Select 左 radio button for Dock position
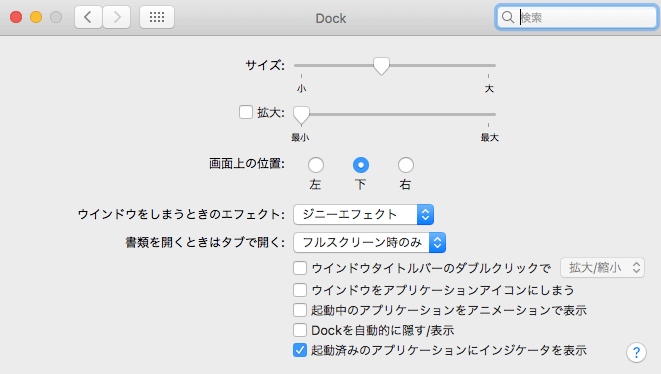This screenshot has width=661, height=374. tap(316, 165)
